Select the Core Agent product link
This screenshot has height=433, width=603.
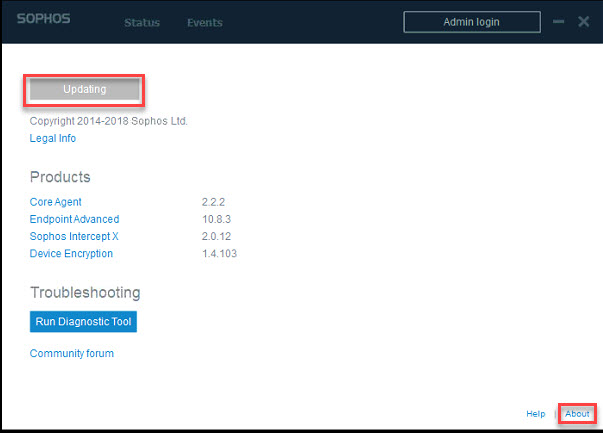[x=57, y=202]
